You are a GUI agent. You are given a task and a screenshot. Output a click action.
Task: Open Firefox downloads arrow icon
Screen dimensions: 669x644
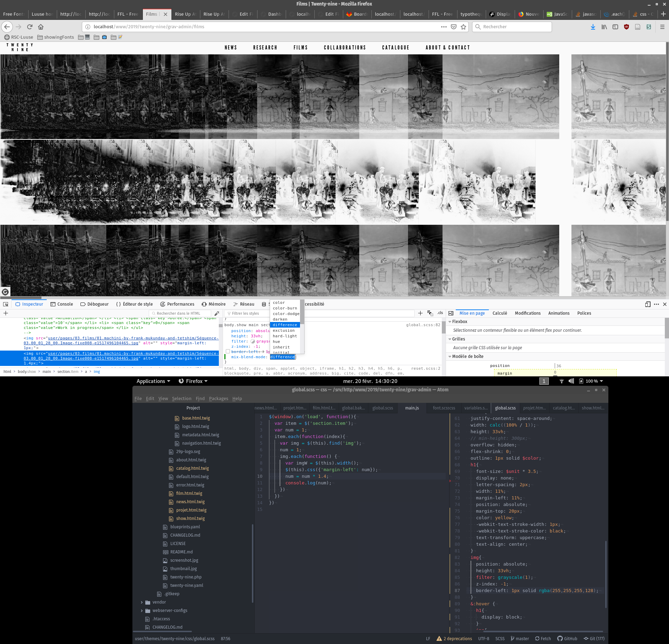point(593,27)
